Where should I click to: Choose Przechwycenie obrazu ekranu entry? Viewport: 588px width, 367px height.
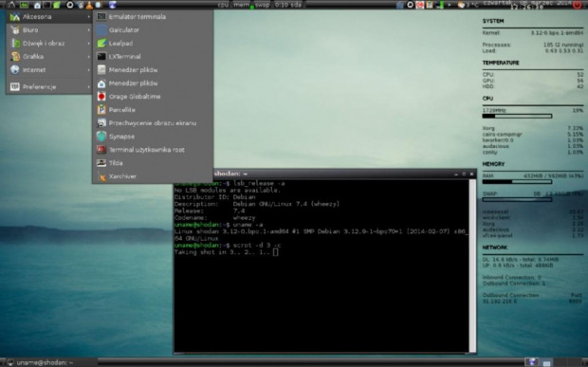coord(153,123)
